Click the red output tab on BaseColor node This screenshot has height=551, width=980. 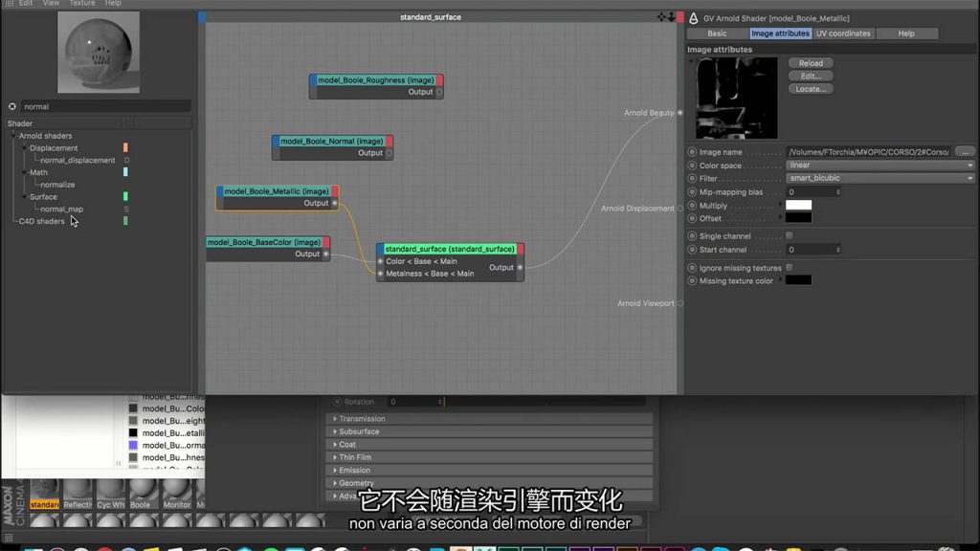[x=326, y=242]
